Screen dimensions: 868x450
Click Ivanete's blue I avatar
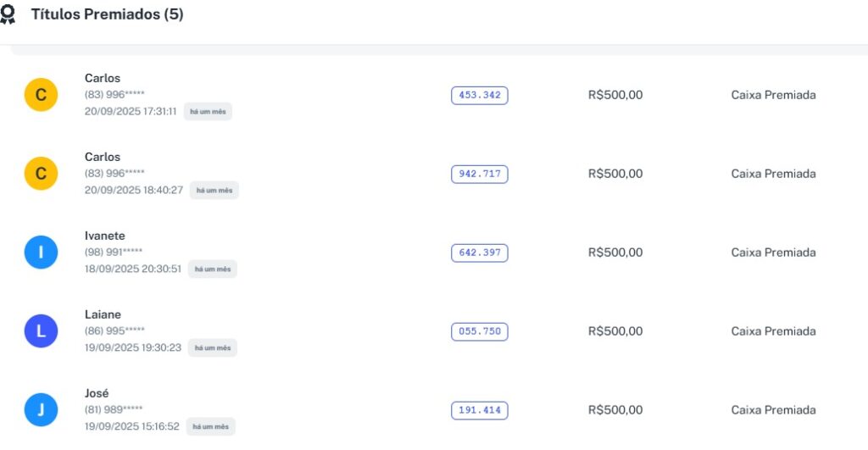[x=41, y=253]
